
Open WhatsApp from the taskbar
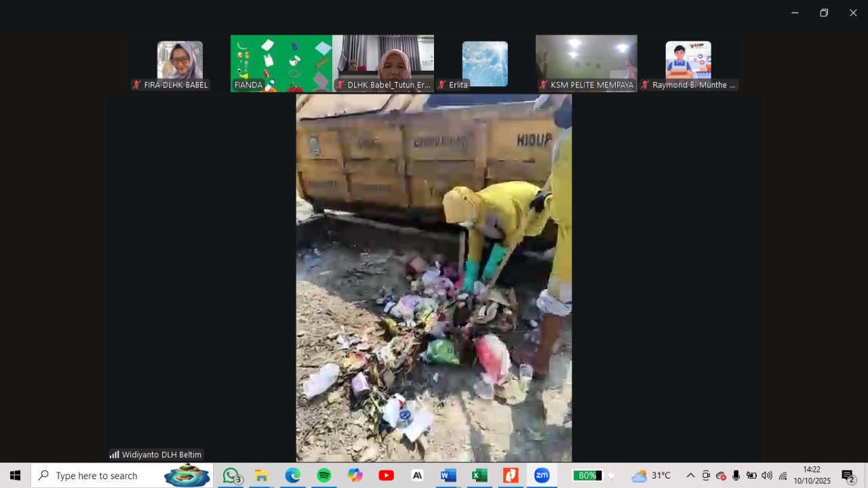(231, 476)
